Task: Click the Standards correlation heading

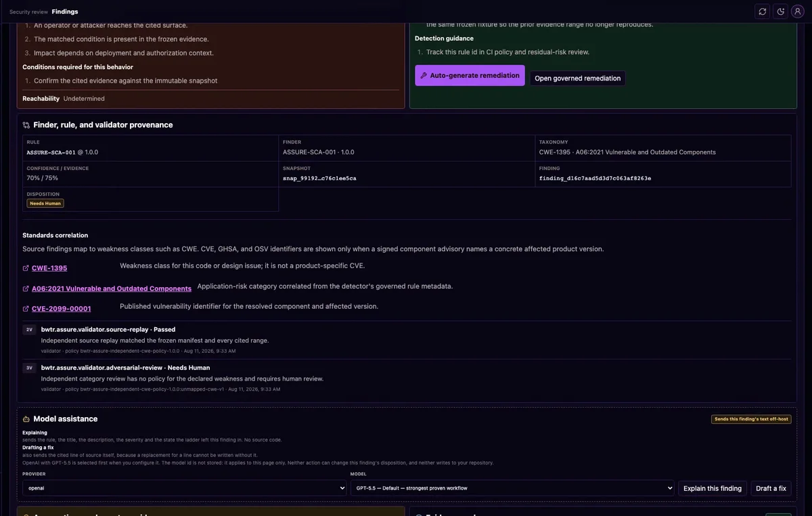Action: pos(55,235)
